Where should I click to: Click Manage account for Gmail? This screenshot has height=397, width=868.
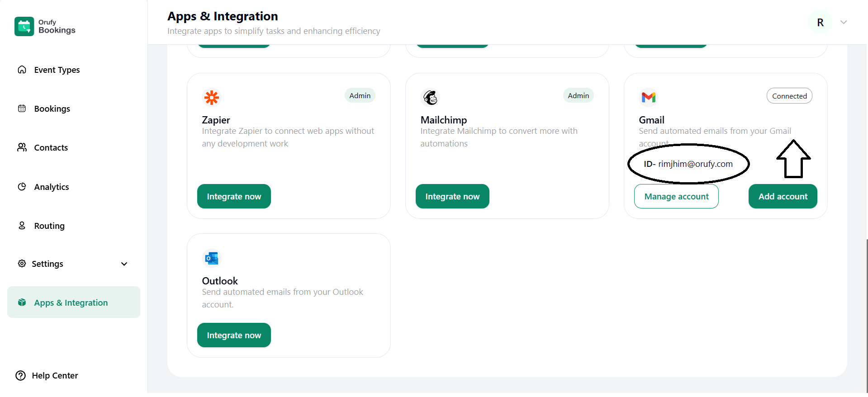[x=676, y=196]
